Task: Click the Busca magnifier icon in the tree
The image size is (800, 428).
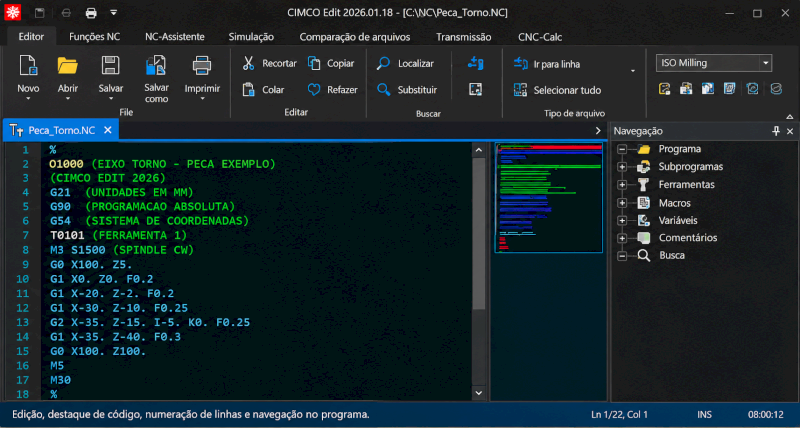Action: pyautogui.click(x=644, y=256)
